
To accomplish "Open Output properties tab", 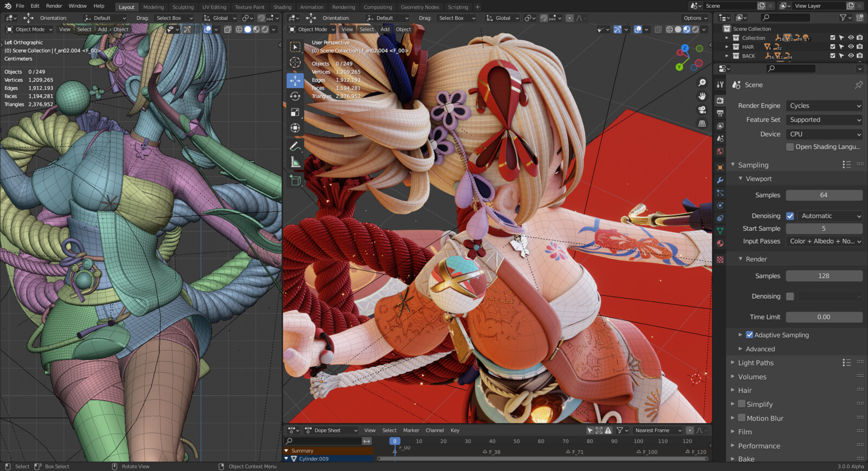I will tap(720, 113).
